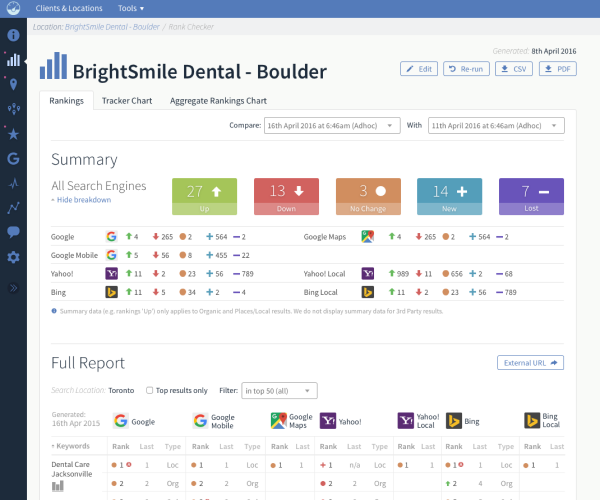The width and height of the screenshot is (600, 500).
Task: Open the With date dropdown
Action: click(x=496, y=125)
